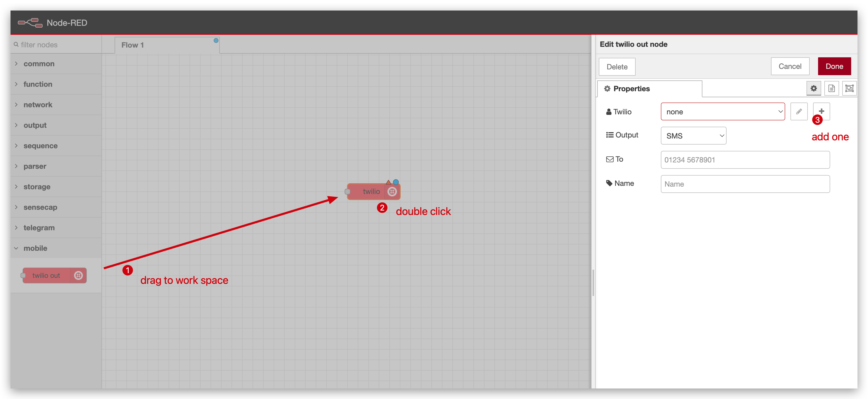The image size is (868, 399).
Task: Expand the sequence palette category
Action: 56,146
